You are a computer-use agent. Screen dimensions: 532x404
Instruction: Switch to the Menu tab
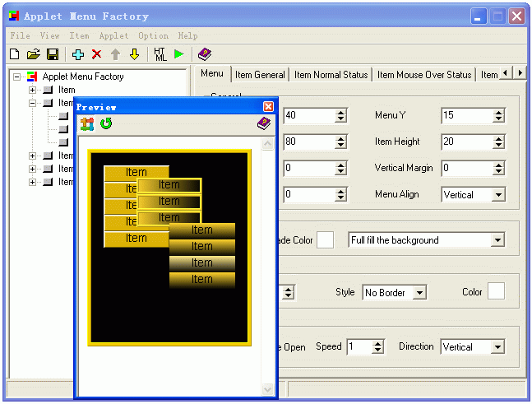(x=212, y=74)
